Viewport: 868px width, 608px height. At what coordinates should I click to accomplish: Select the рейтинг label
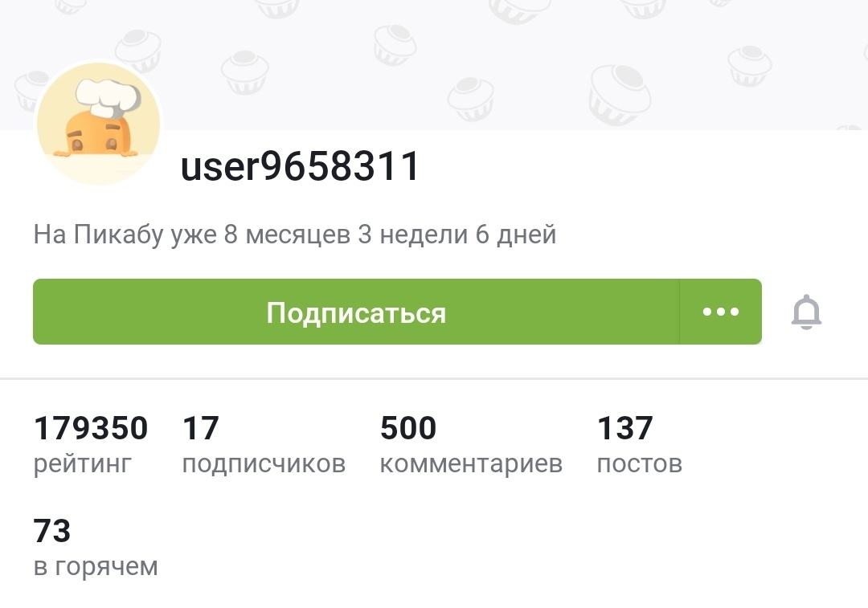(x=82, y=463)
